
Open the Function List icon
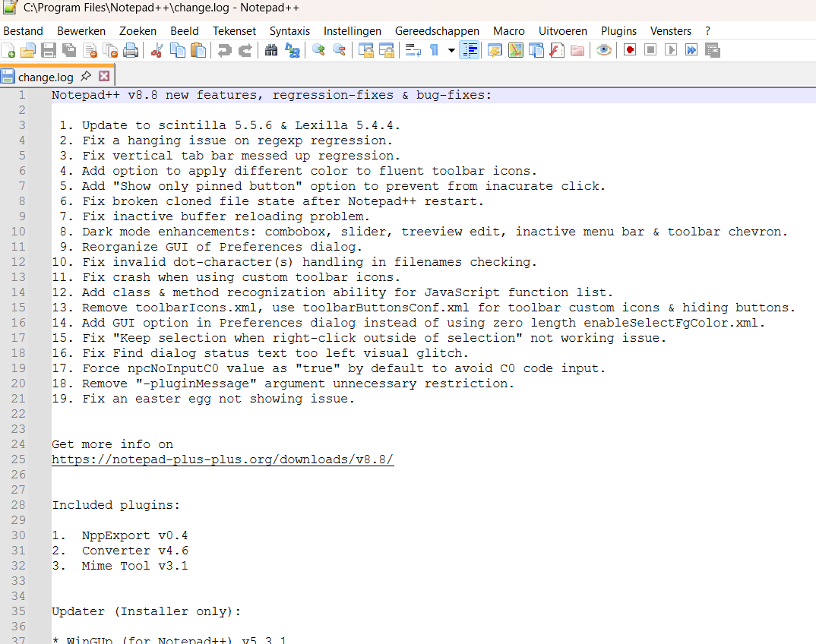click(x=557, y=50)
